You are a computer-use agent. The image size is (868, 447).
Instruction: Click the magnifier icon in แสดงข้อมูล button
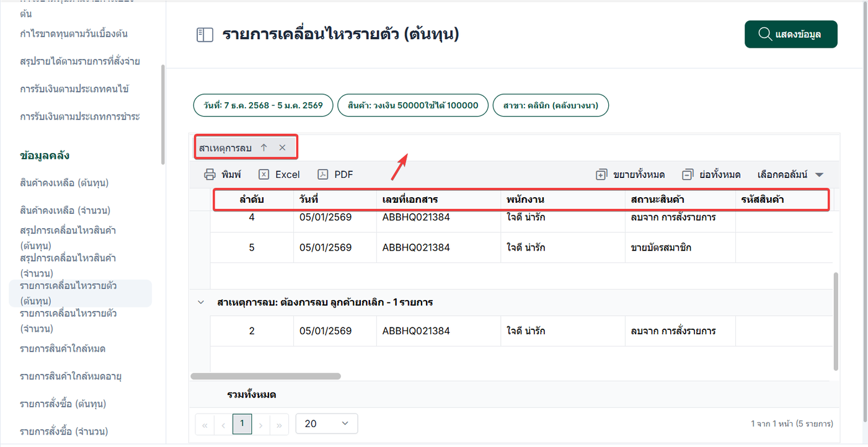[x=765, y=34]
